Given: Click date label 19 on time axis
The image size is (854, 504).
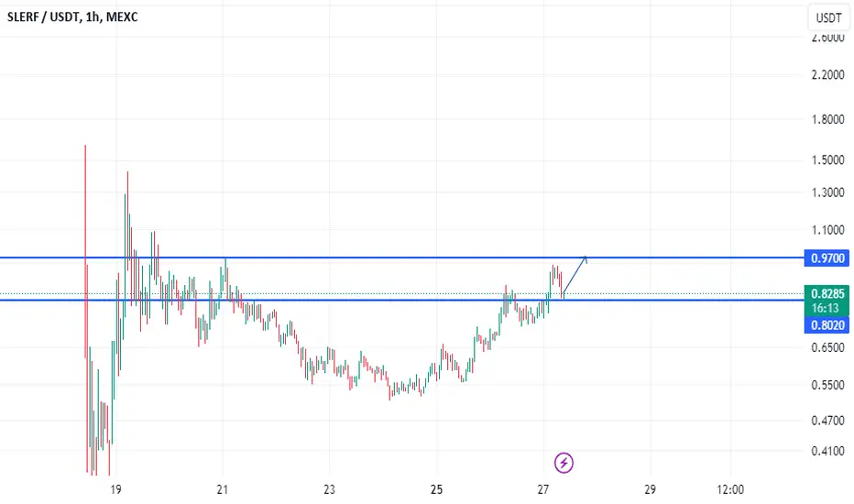Looking at the screenshot, I should click(x=115, y=489).
